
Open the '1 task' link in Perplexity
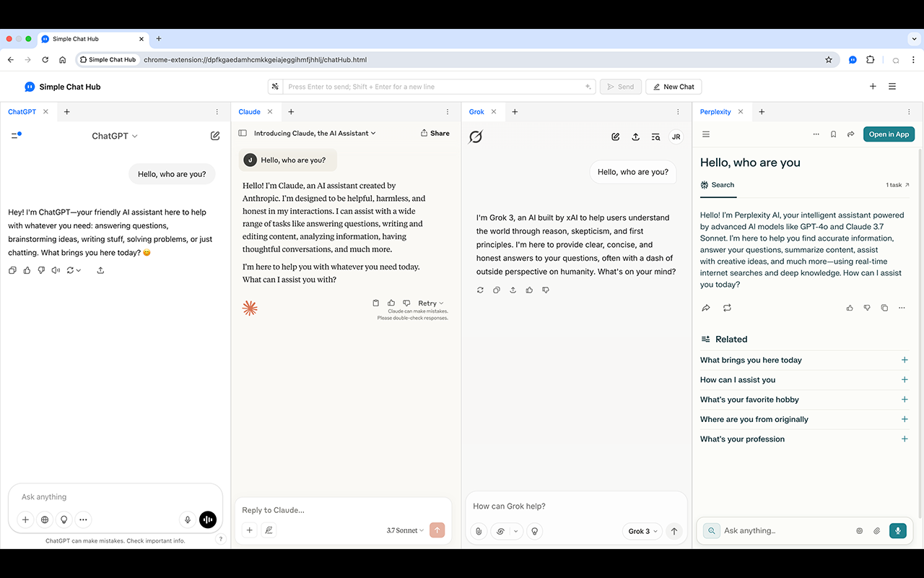tap(898, 185)
